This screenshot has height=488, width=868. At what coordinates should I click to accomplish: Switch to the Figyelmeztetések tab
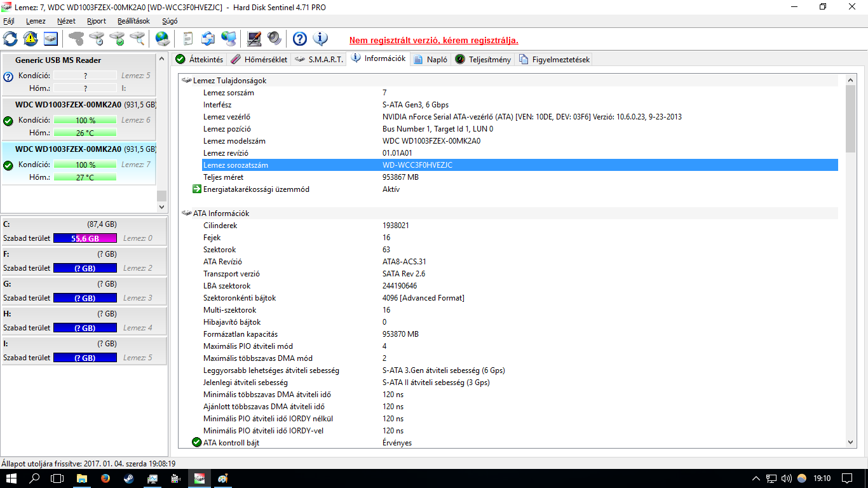(x=554, y=59)
